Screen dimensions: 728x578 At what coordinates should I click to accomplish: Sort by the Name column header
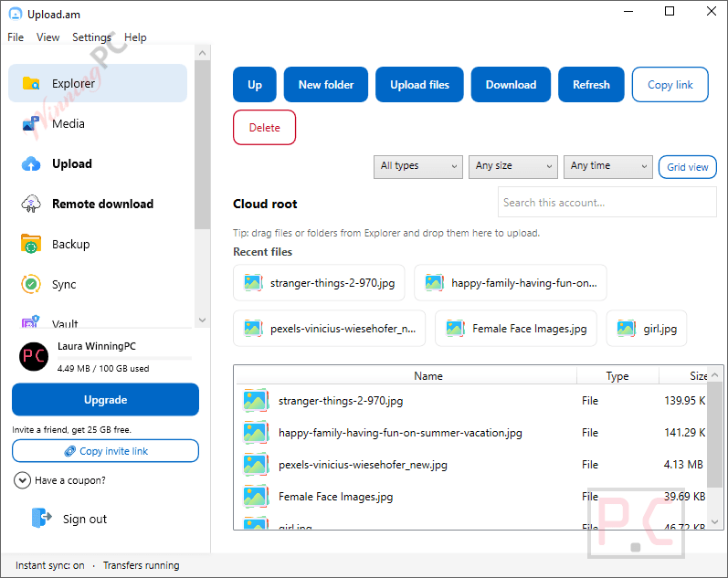click(428, 375)
